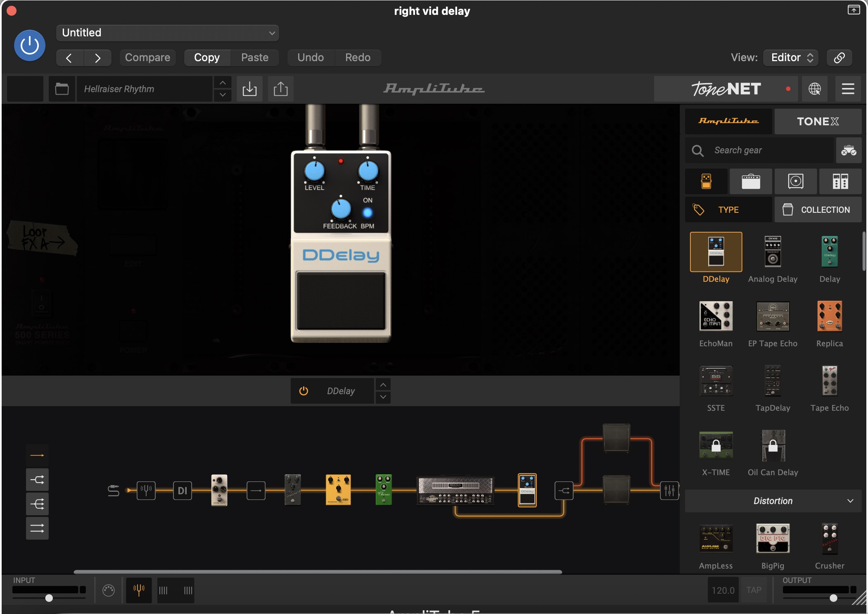This screenshot has height=614, width=868.
Task: Open the preset browser folder icon
Action: point(62,89)
